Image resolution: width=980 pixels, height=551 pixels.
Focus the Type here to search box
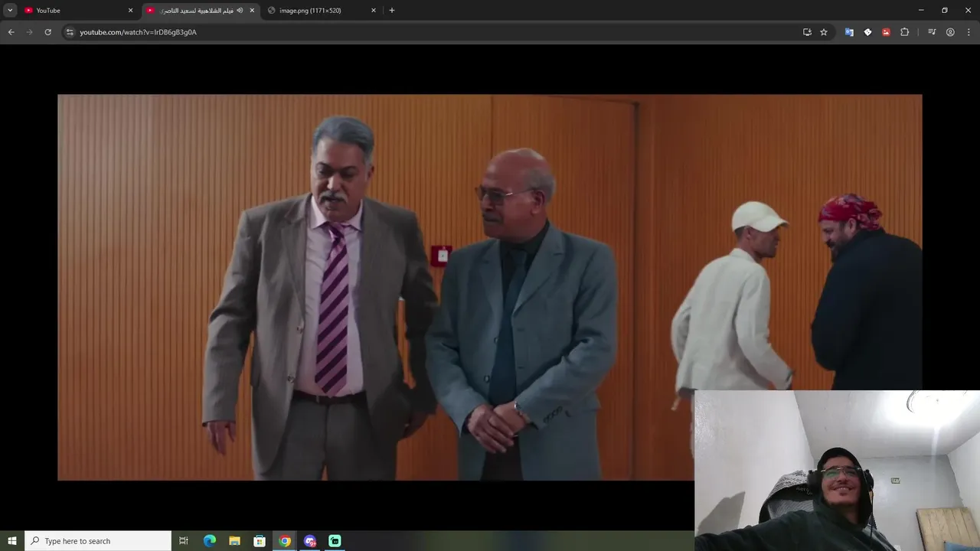98,541
